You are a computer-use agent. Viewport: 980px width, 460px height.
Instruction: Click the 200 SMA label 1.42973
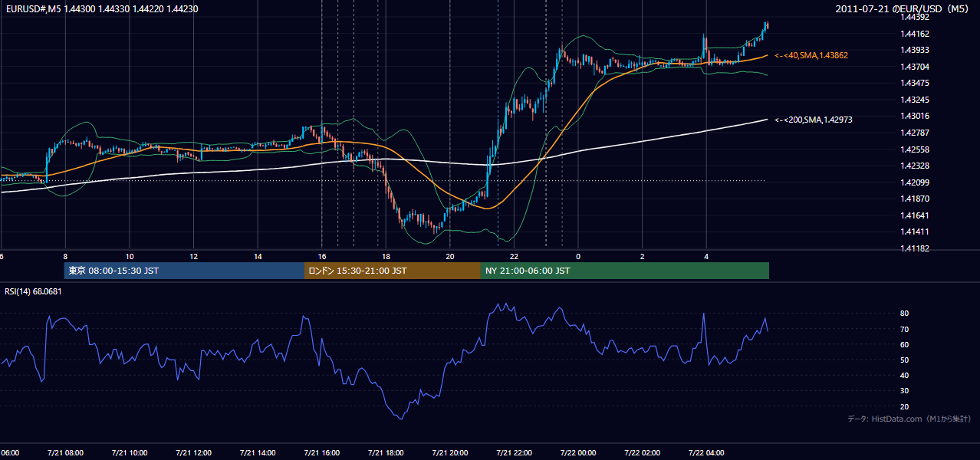[814, 120]
